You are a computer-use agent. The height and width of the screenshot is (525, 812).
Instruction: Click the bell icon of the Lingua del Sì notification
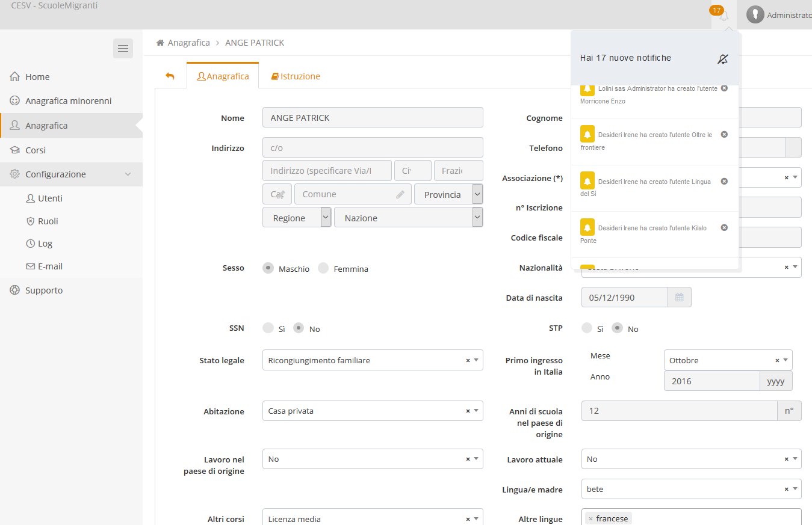[587, 180]
